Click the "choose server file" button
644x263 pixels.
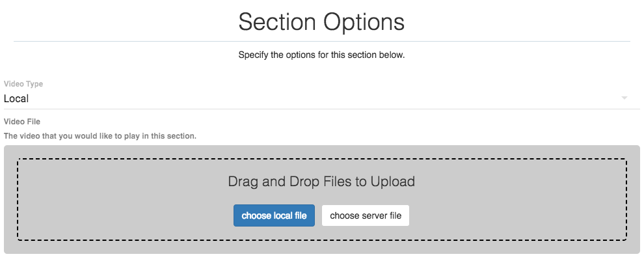coord(366,215)
